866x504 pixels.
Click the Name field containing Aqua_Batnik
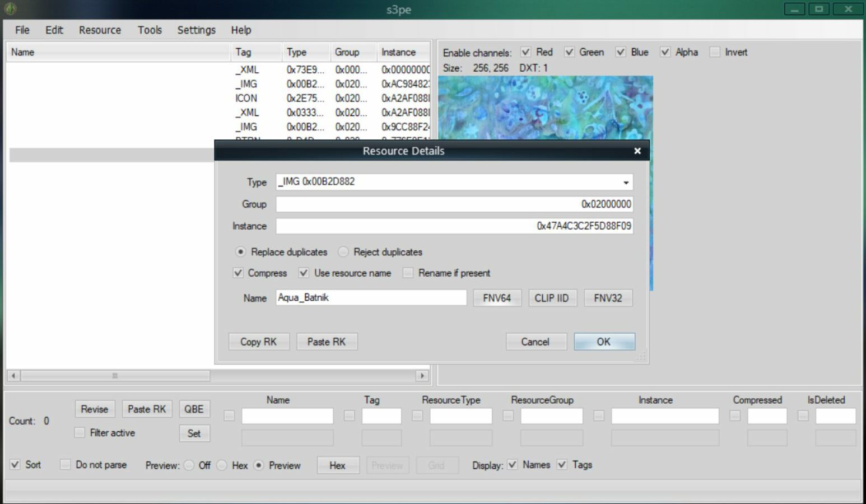coord(371,297)
